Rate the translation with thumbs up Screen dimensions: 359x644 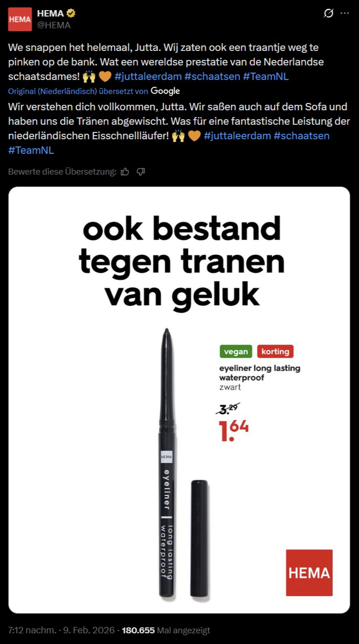coord(125,172)
